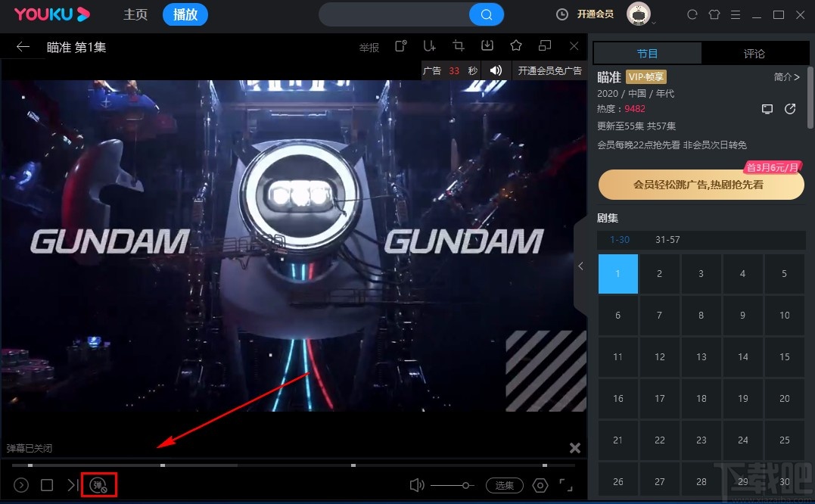Open the watch history clock icon
The width and height of the screenshot is (815, 504).
pos(561,14)
